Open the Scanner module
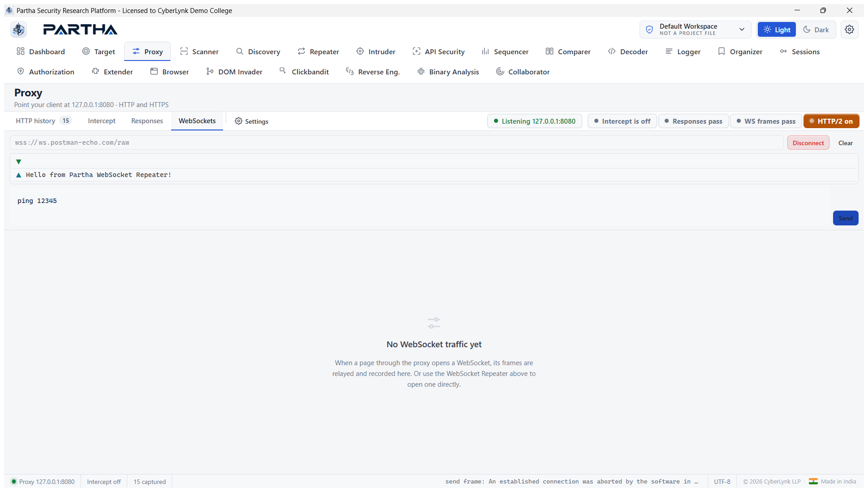 [x=199, y=52]
